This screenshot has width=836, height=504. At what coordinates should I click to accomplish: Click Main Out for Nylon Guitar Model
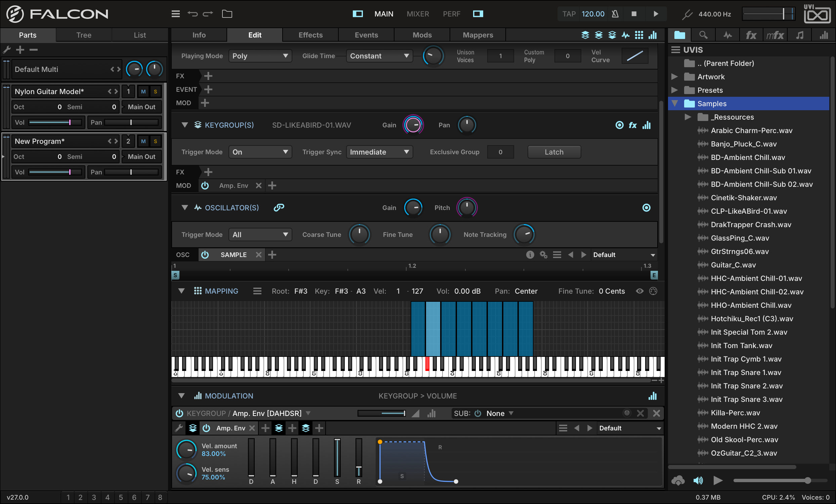(x=141, y=107)
